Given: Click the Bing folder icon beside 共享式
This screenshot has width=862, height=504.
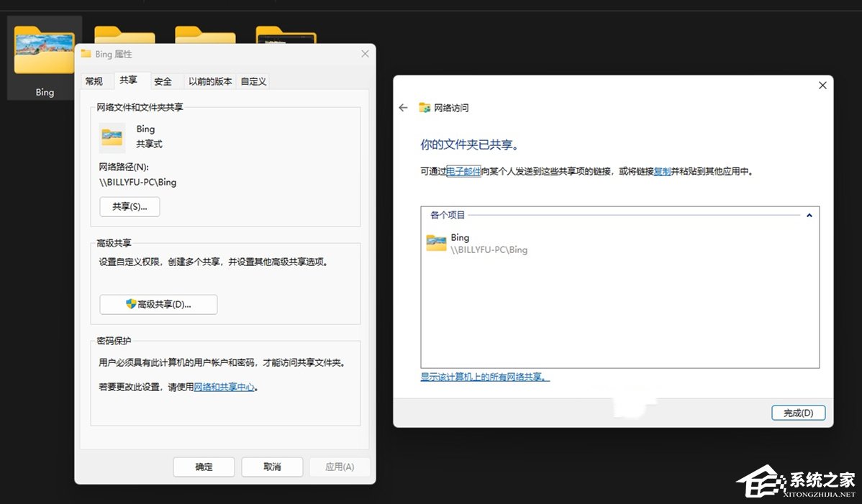Looking at the screenshot, I should coord(112,135).
